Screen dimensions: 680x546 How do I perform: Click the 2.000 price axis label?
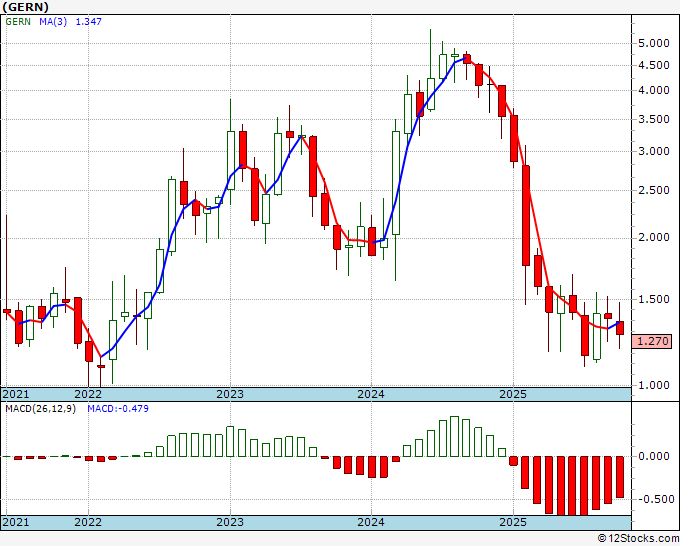(x=654, y=237)
